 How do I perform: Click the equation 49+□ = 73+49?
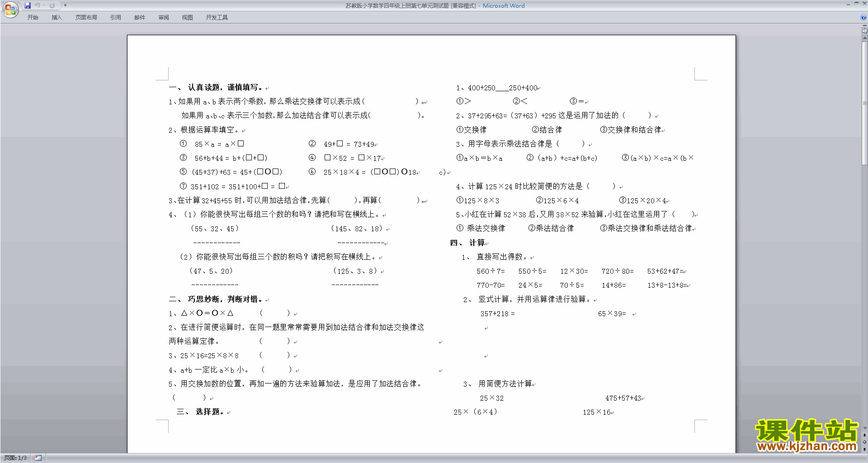(349, 144)
